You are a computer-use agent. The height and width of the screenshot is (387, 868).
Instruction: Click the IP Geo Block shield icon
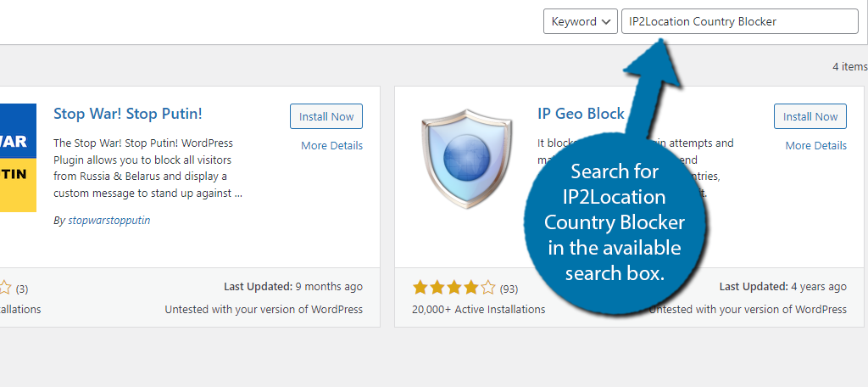(466, 158)
